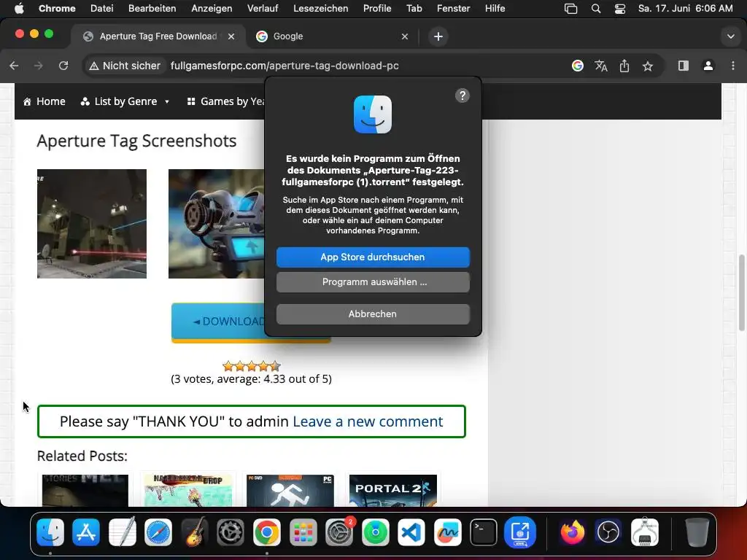Open Chrome's three-dot menu
747x560 pixels.
click(x=732, y=66)
